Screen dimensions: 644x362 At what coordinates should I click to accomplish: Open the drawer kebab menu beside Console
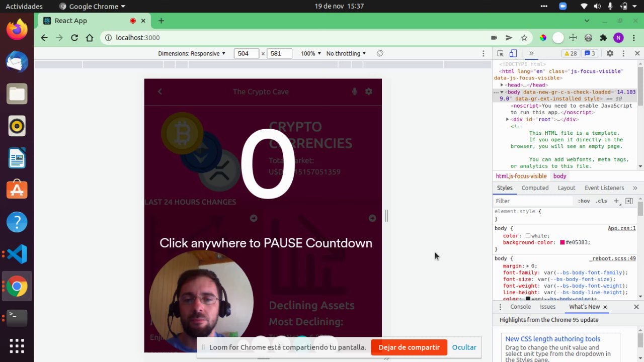[500, 307]
